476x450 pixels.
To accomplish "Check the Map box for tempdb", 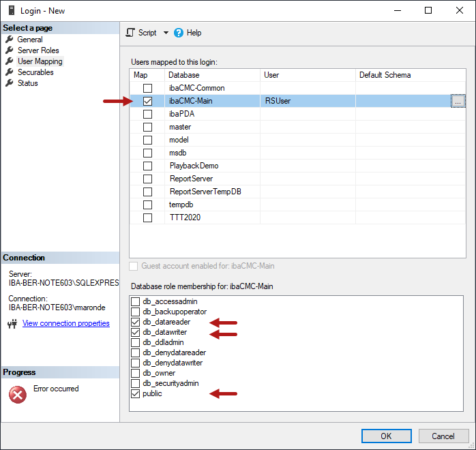I will pos(147,205).
